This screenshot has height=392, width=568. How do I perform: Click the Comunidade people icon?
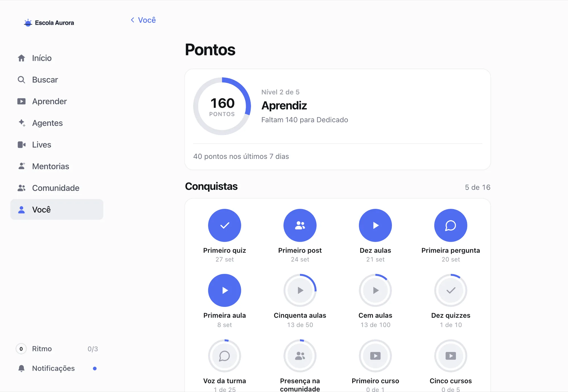[x=22, y=188]
